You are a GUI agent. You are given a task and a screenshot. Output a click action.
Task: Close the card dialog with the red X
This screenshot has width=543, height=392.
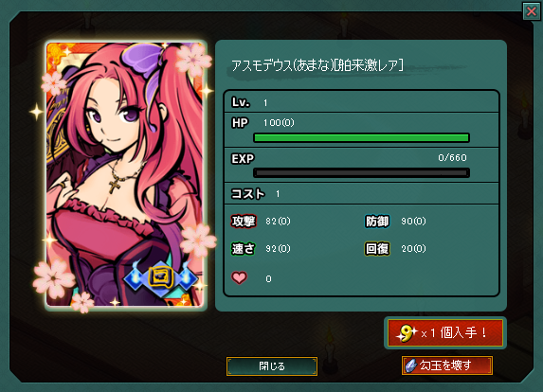pos(532,11)
